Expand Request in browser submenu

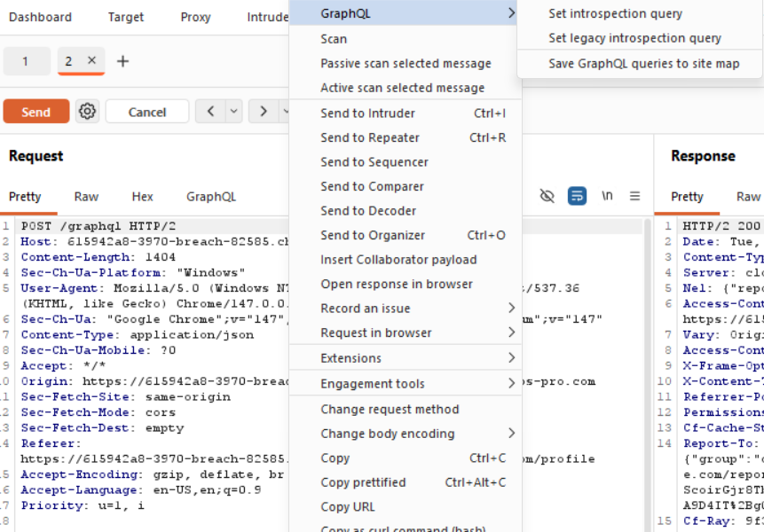(404, 332)
